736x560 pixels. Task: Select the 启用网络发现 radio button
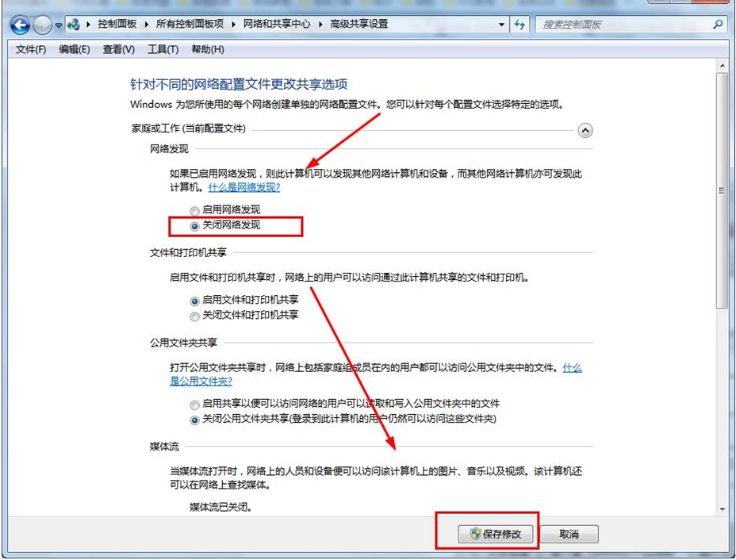point(195,210)
